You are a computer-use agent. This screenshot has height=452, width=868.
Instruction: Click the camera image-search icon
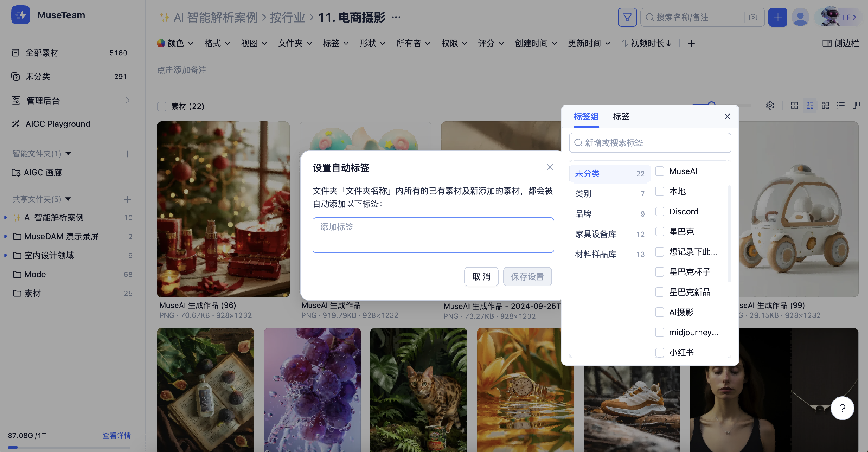(x=753, y=17)
